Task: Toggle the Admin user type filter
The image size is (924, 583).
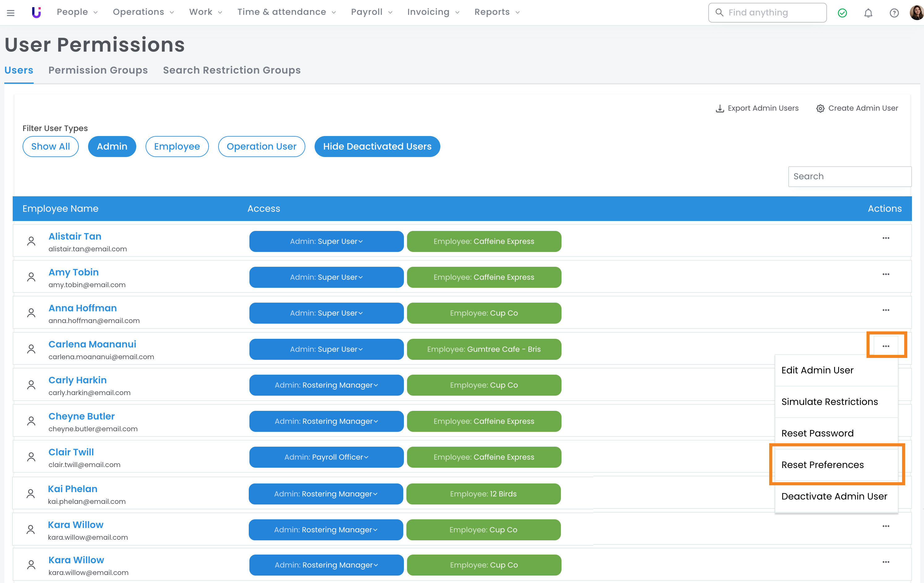Action: (112, 146)
